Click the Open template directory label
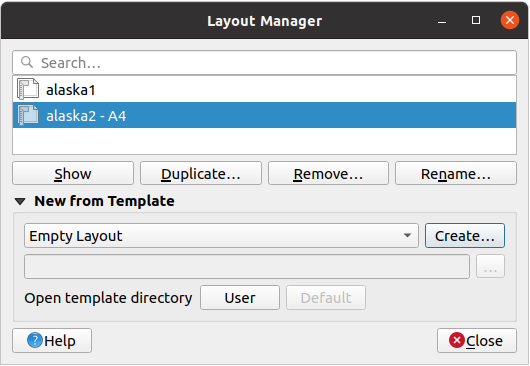Image resolution: width=530 pixels, height=366 pixels. (108, 298)
